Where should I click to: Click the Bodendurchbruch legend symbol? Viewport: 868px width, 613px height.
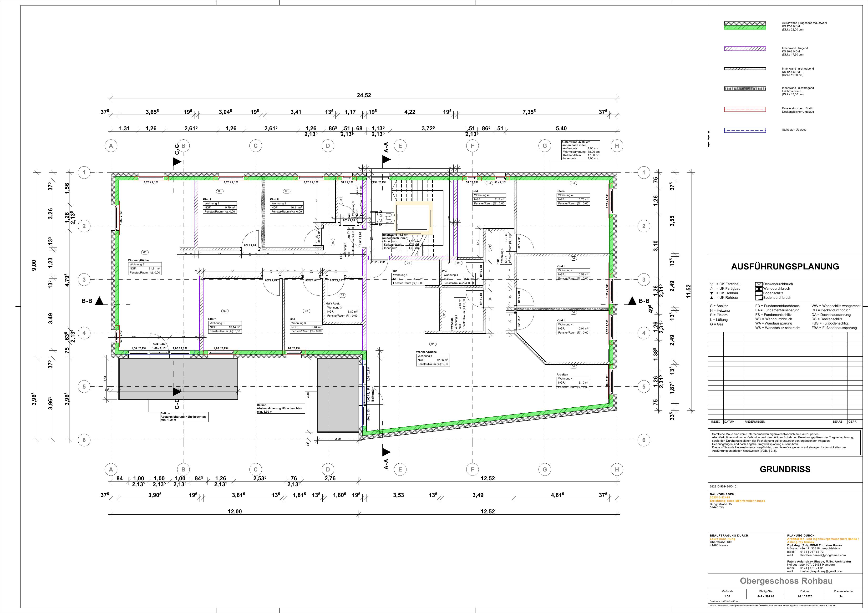759,298
